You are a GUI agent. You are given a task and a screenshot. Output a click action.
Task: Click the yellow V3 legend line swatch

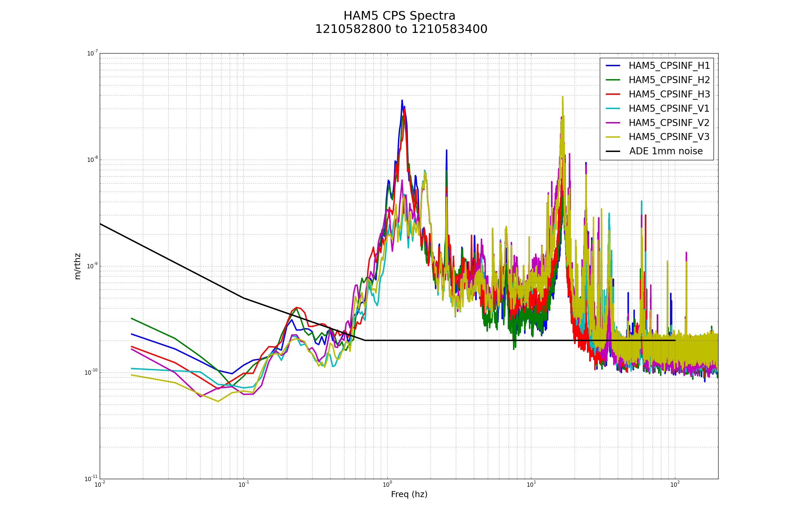point(613,137)
